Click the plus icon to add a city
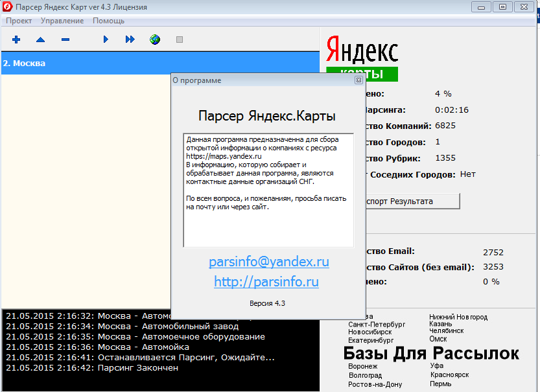Screen dimensions: 540x392 [x=16, y=40]
